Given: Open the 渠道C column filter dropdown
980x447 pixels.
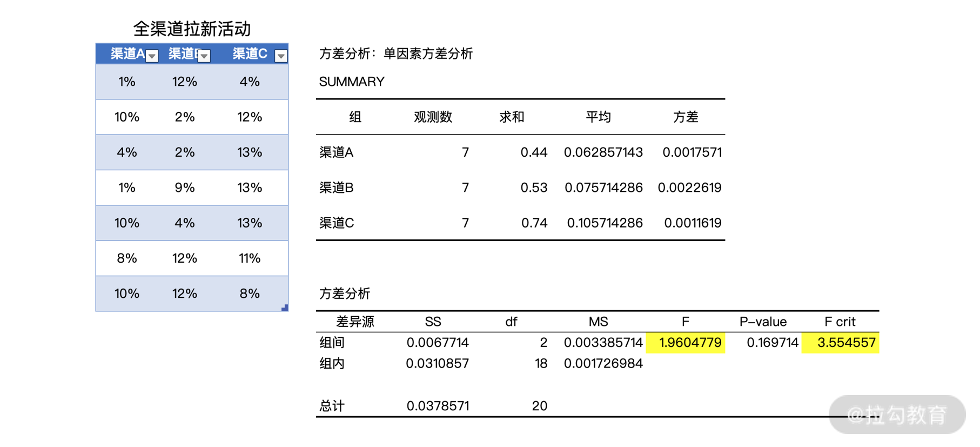Looking at the screenshot, I should [281, 56].
